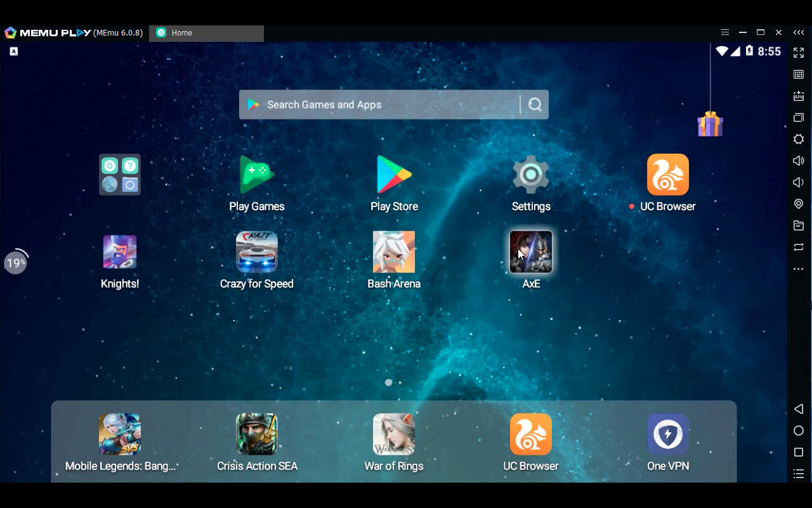
Task: Open the GPS location tool
Action: [799, 204]
